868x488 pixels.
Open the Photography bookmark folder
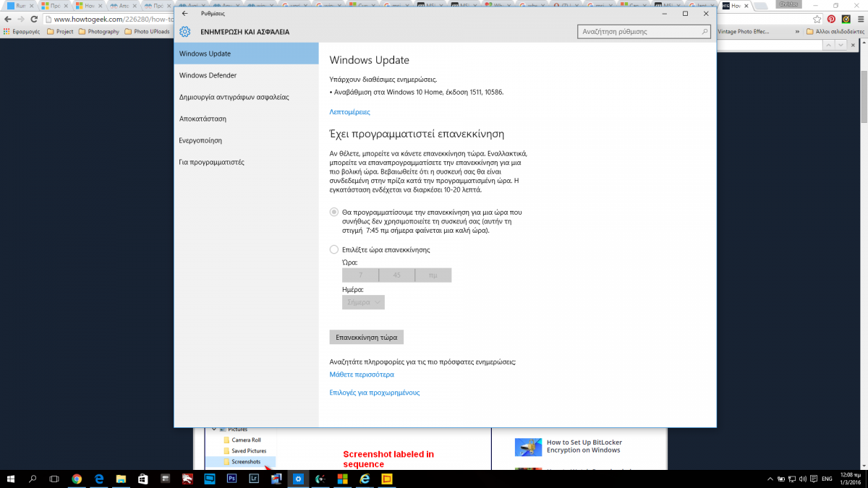[x=98, y=32]
